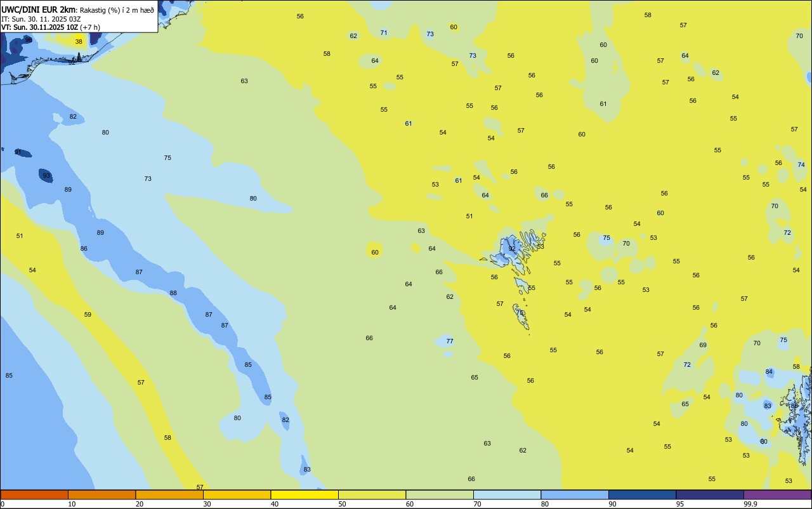
Task: Click the map value '74' on the map
Action: pos(801,164)
